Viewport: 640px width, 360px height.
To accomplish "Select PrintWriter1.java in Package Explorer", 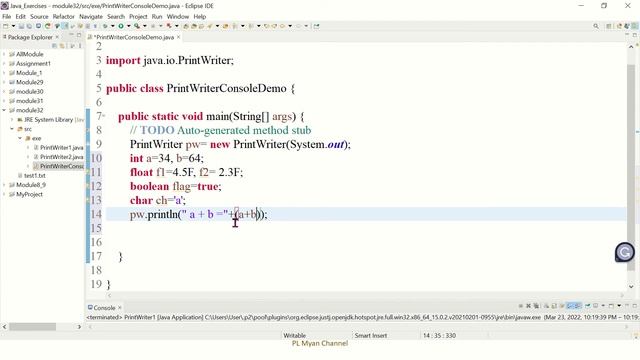I will [61, 148].
